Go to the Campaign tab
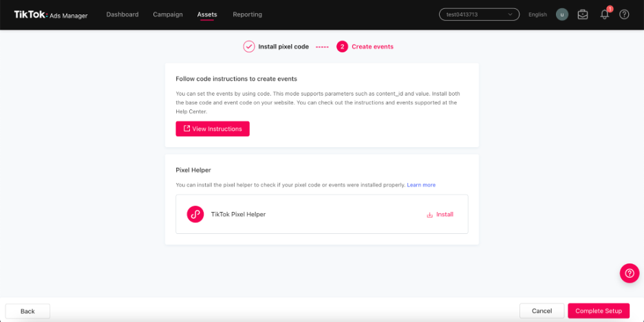This screenshot has width=644, height=322. pyautogui.click(x=168, y=14)
